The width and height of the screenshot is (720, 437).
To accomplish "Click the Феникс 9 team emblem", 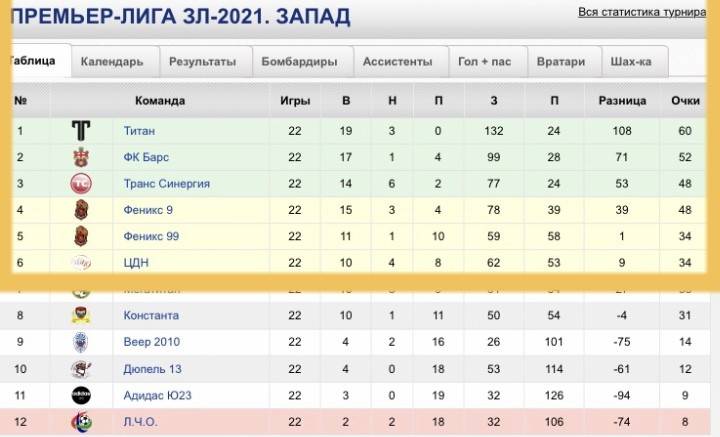I will (81, 210).
